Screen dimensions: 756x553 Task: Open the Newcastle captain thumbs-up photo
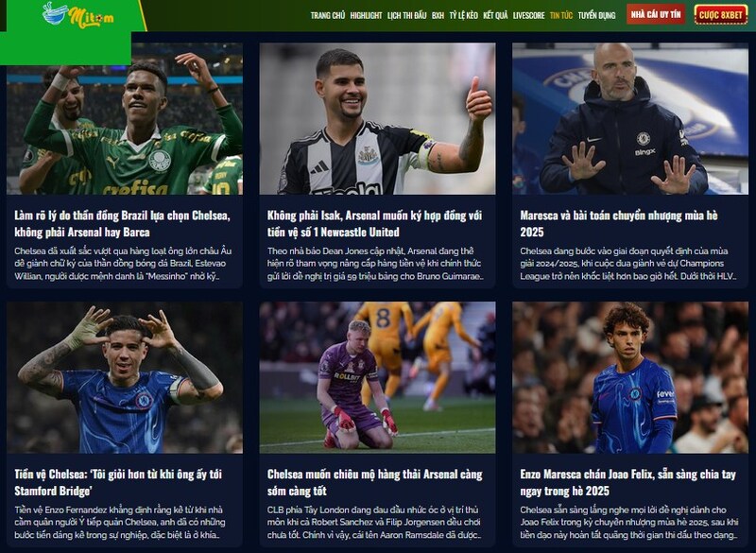tap(377, 118)
